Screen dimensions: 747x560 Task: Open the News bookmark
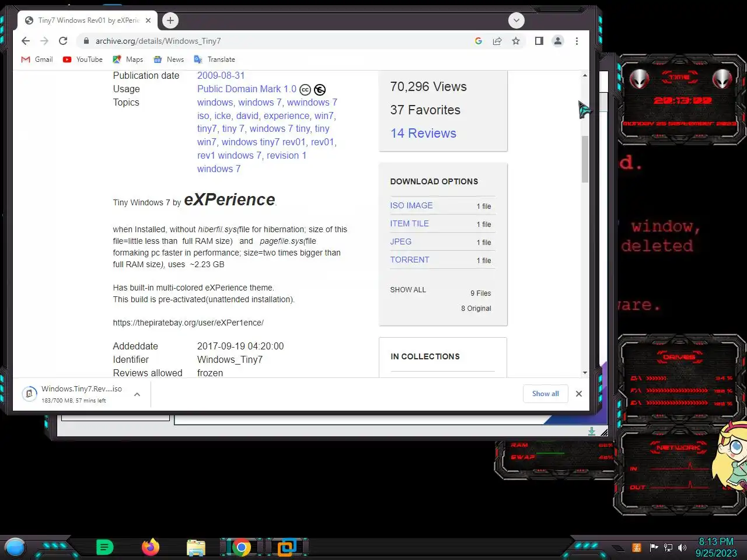pos(169,60)
